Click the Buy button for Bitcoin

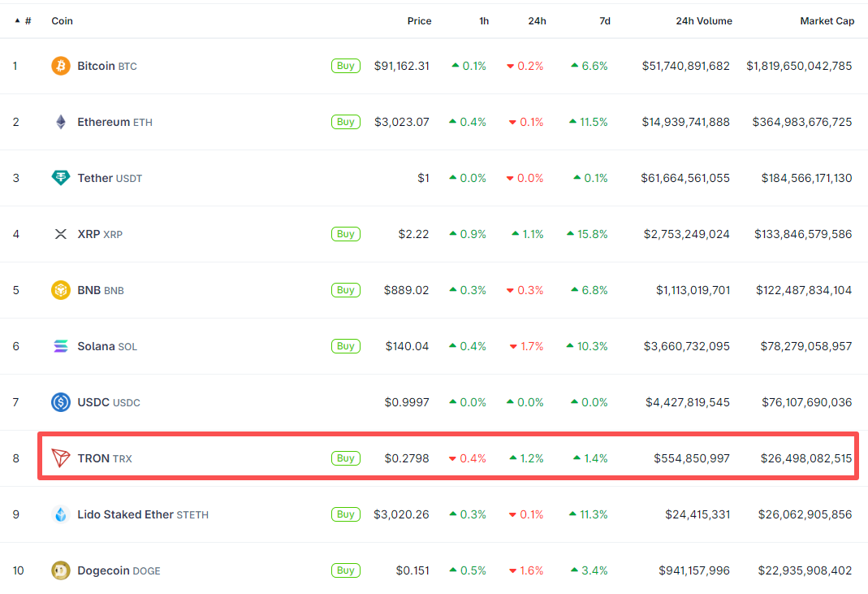pyautogui.click(x=346, y=66)
